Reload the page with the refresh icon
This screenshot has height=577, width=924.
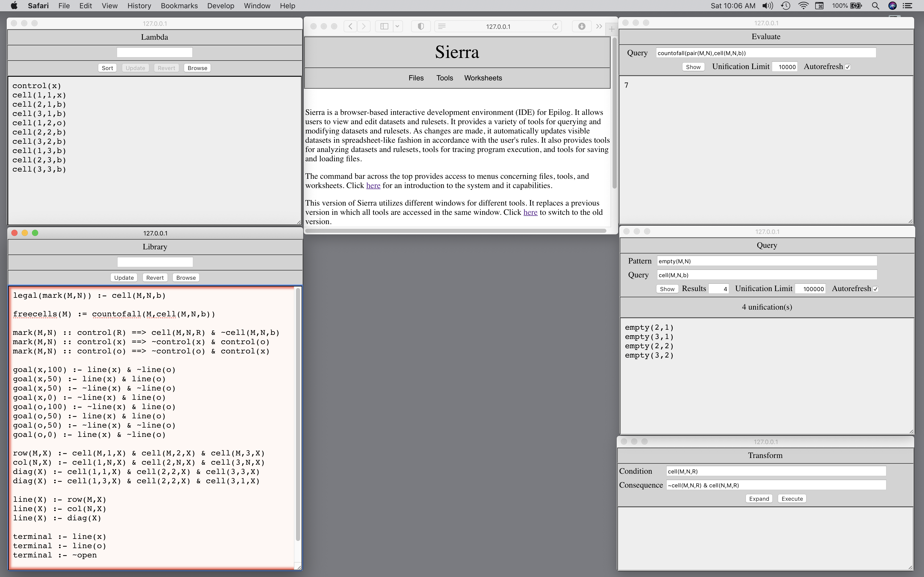point(555,26)
